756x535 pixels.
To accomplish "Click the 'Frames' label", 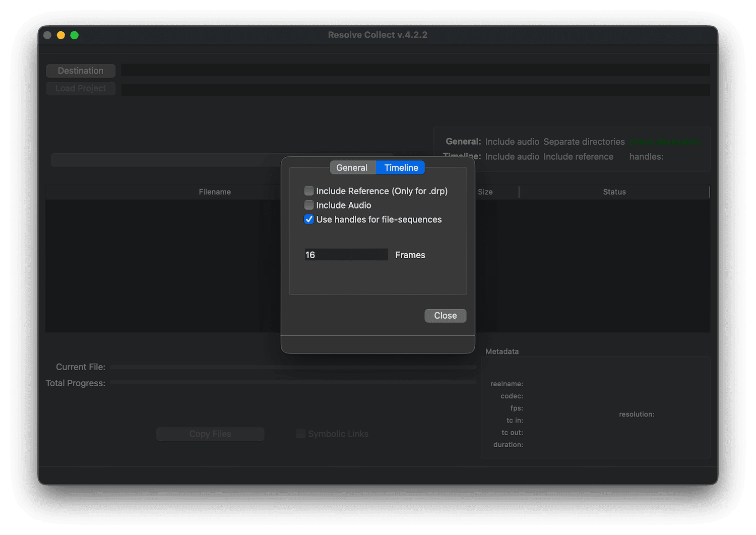I will click(x=410, y=255).
